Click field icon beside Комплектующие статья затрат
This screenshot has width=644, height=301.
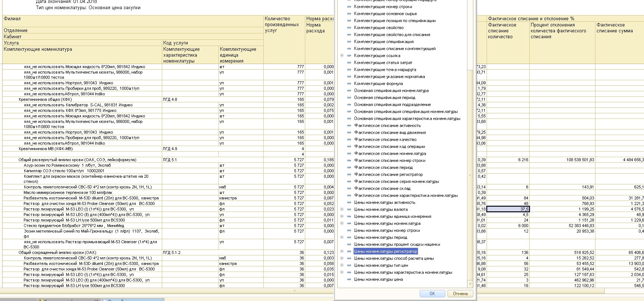(x=349, y=63)
